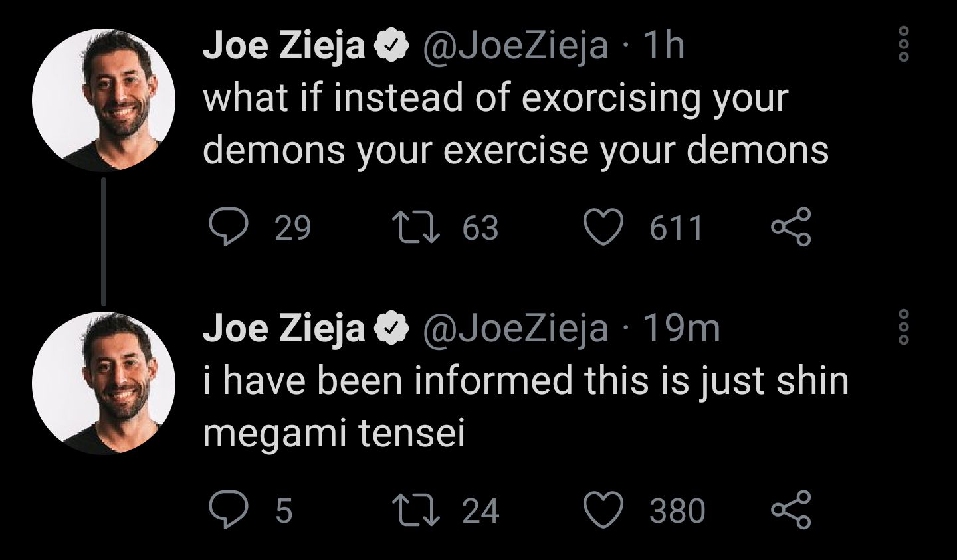Like the shin megami tensei tweet

(x=602, y=510)
